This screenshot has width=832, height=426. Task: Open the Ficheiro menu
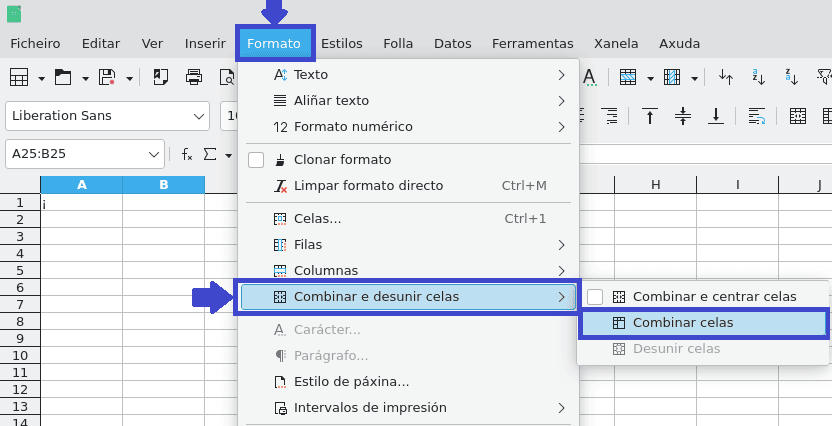[x=35, y=44]
